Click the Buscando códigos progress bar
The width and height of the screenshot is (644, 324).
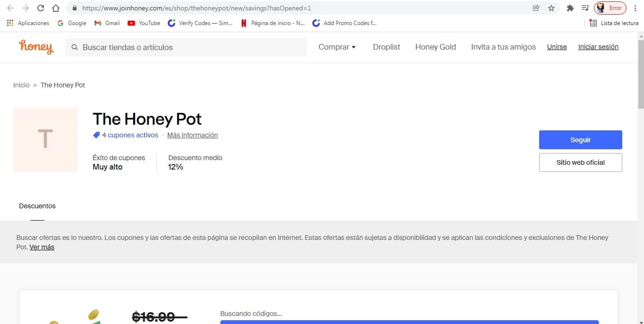pyautogui.click(x=409, y=322)
